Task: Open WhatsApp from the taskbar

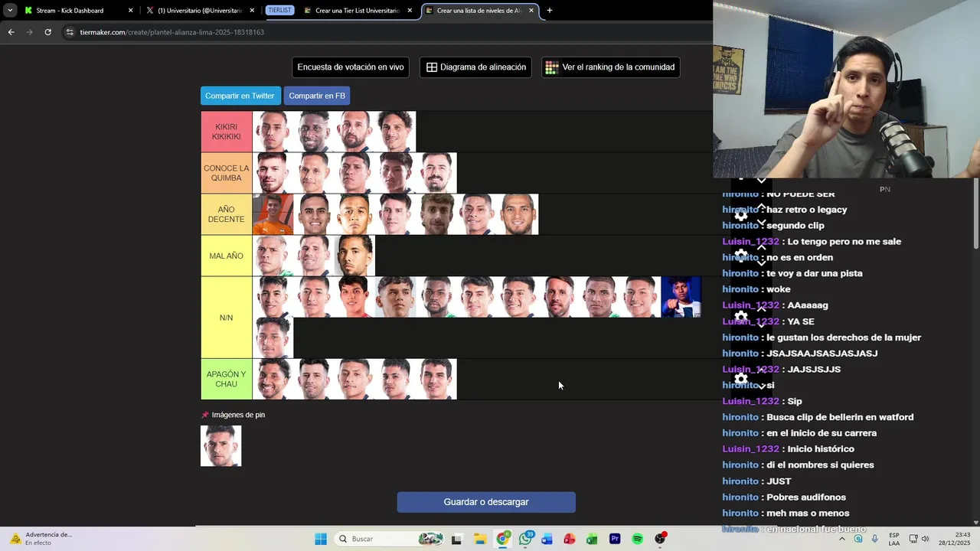Action: coord(525,539)
